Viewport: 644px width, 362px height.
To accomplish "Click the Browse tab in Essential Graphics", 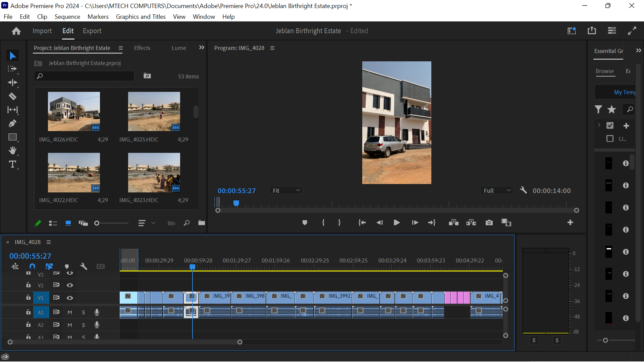I will coord(604,71).
